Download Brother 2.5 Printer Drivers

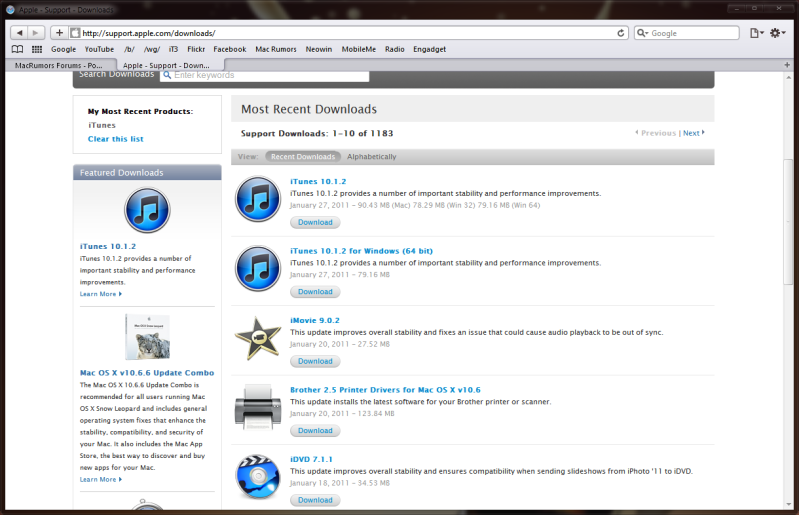[x=315, y=431]
